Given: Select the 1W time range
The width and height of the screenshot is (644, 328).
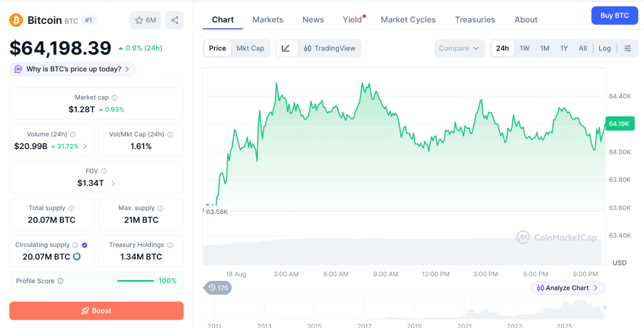Looking at the screenshot, I should tap(525, 48).
